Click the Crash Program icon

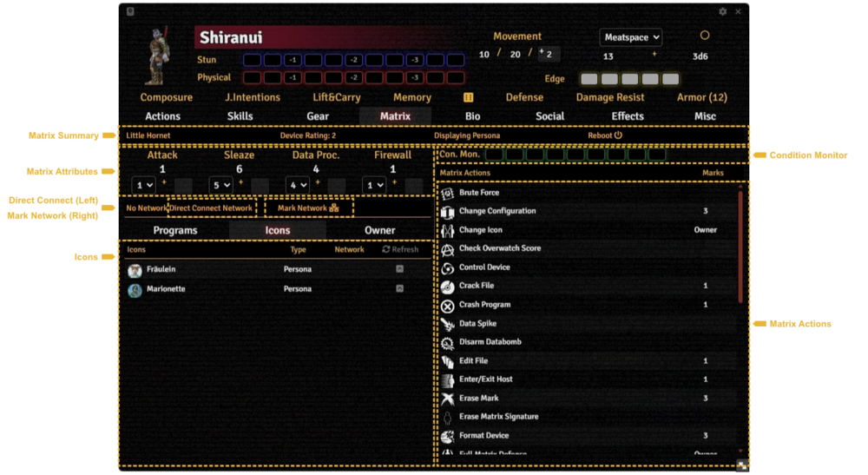coord(448,305)
